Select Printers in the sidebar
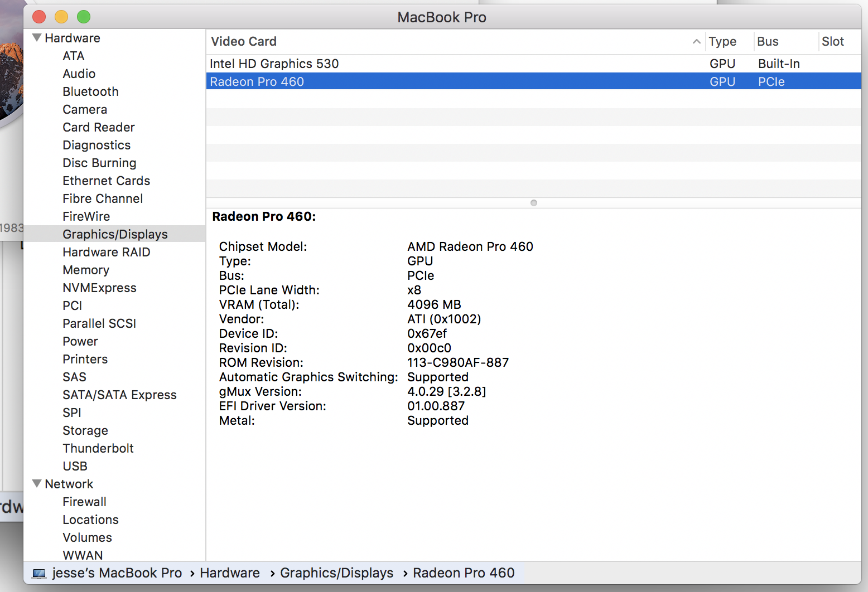The height and width of the screenshot is (592, 868). tap(85, 359)
